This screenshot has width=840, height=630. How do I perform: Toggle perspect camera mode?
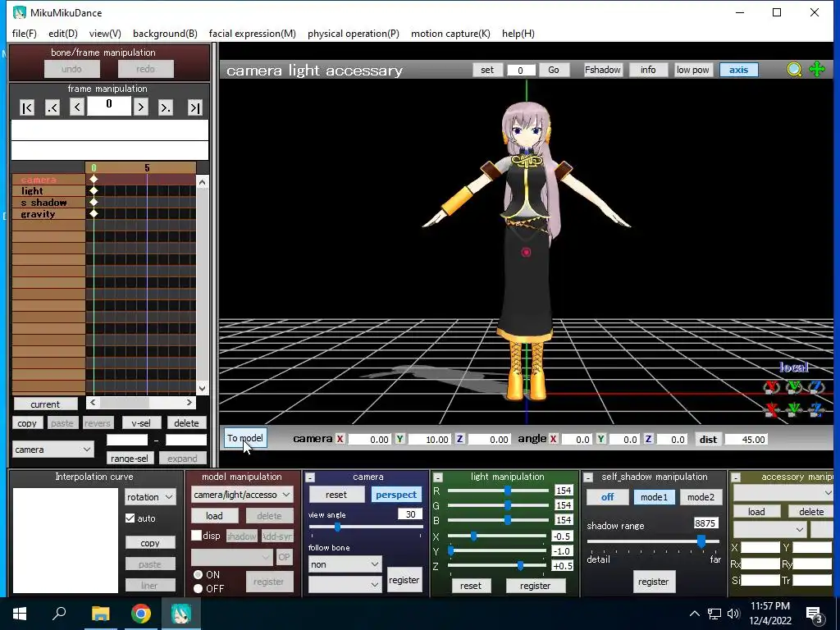[396, 495]
